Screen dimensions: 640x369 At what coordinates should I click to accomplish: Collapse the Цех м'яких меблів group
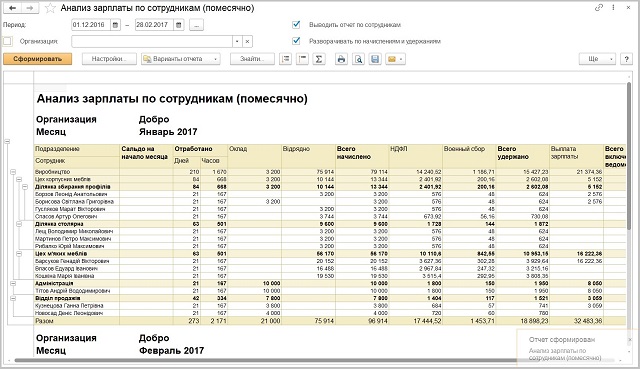(19, 254)
